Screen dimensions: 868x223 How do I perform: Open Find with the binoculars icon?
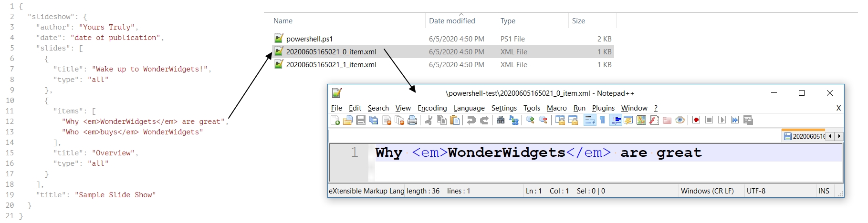[501, 120]
